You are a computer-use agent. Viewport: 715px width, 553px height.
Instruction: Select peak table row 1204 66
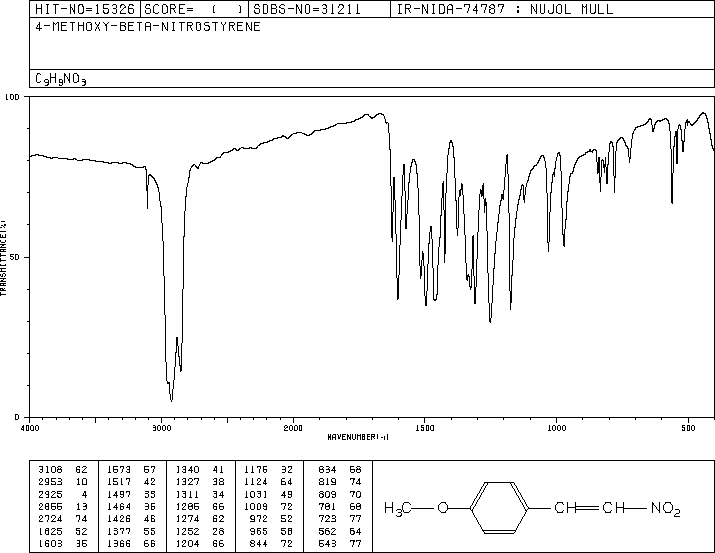(200, 543)
